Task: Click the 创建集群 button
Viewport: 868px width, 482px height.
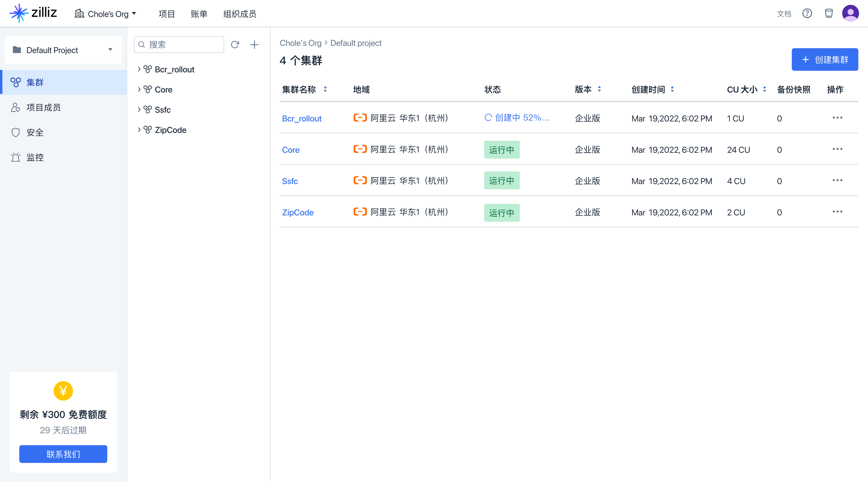Action: click(825, 60)
